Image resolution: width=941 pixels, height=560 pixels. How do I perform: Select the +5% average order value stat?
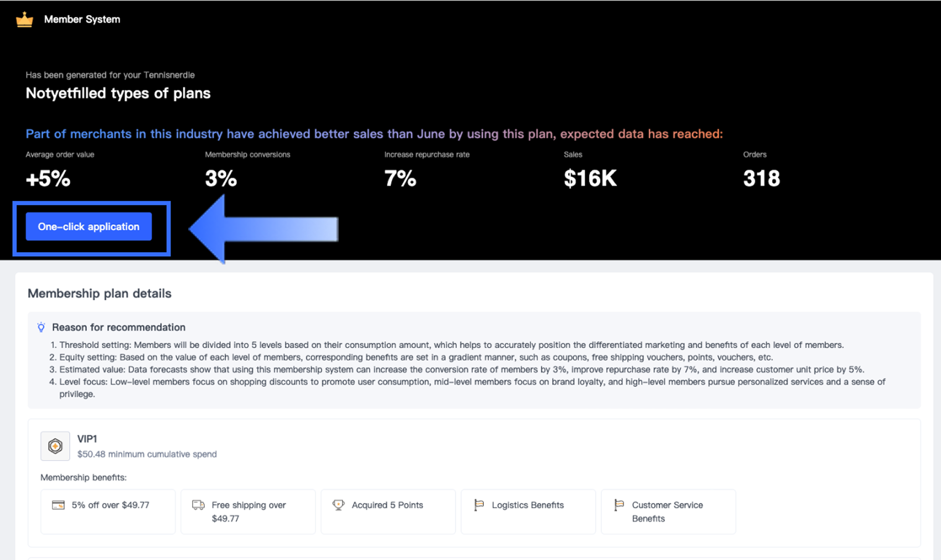point(48,178)
